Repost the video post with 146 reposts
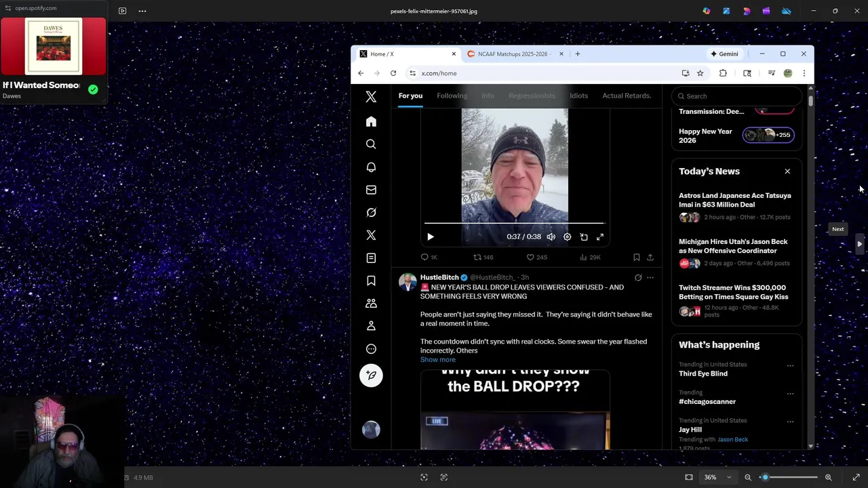This screenshot has height=488, width=868. click(483, 258)
